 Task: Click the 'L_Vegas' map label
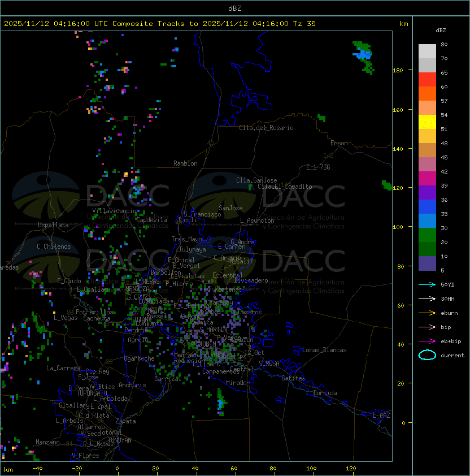click(x=66, y=318)
